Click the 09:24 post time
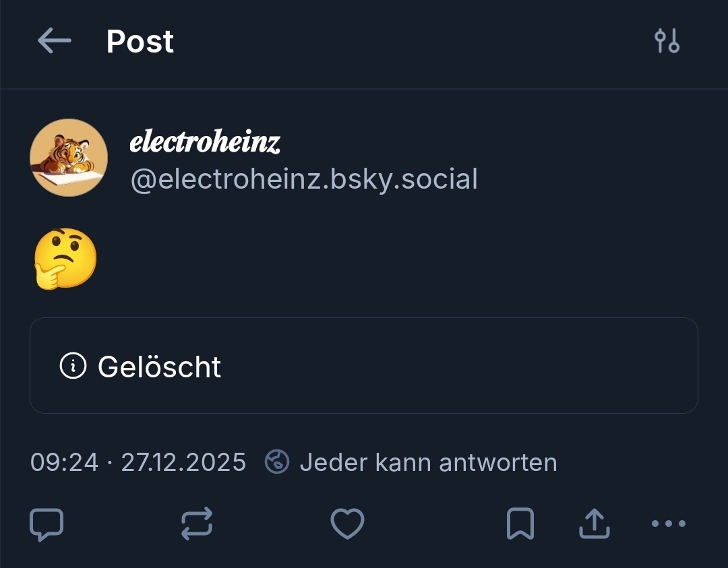 [x=64, y=463]
